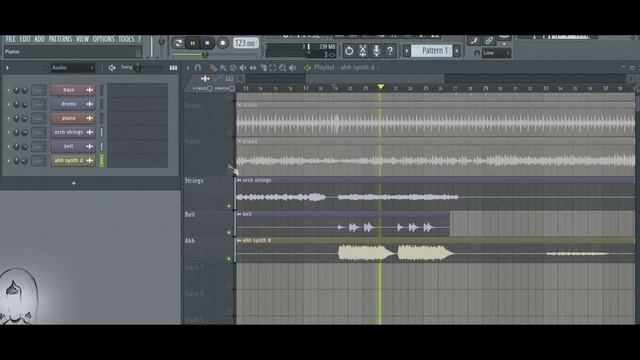The width and height of the screenshot is (640, 360).
Task: Select the piano channel button
Action: tap(73, 118)
